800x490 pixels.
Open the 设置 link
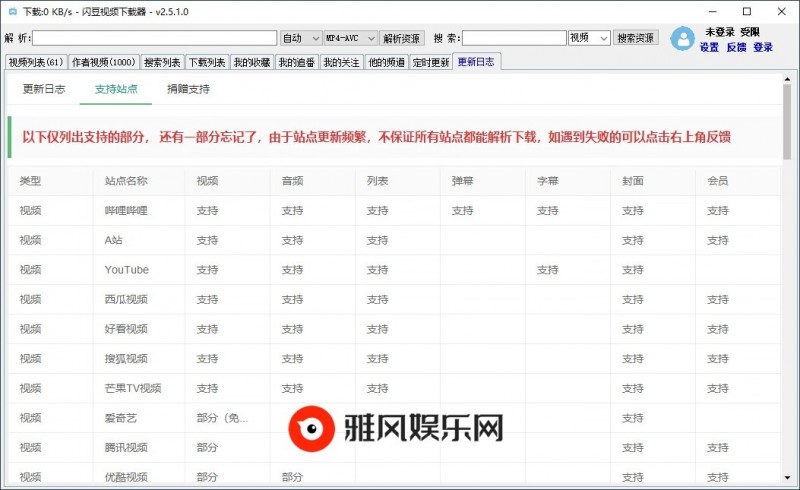tap(709, 47)
